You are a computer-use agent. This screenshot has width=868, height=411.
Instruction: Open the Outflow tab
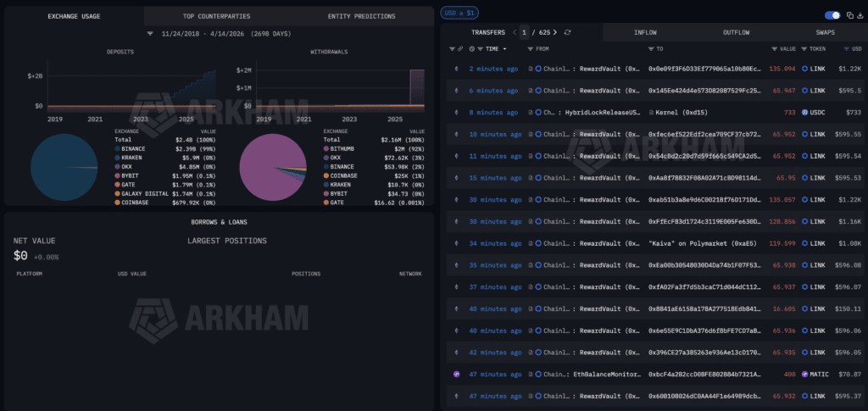click(x=737, y=33)
